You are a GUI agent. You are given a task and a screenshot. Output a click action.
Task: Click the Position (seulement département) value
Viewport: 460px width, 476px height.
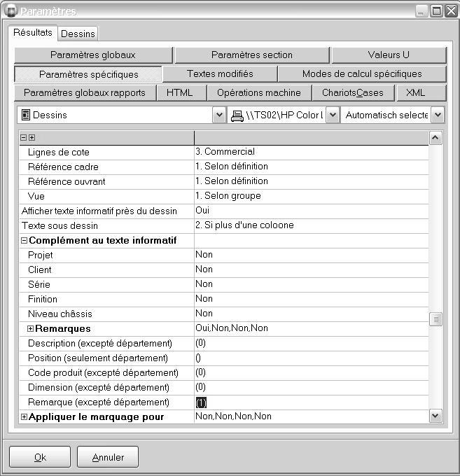tap(198, 358)
